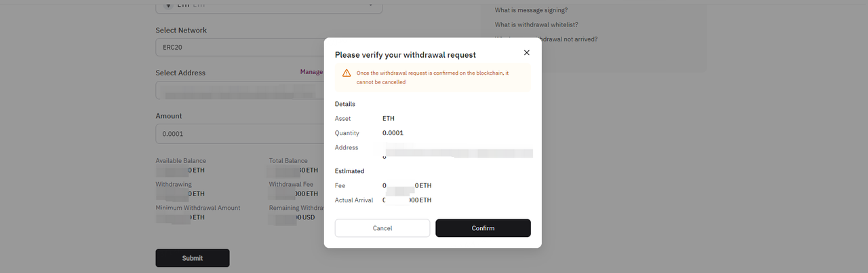Image resolution: width=868 pixels, height=273 pixels.
Task: Close the withdrawal verification dialog
Action: pyautogui.click(x=526, y=52)
